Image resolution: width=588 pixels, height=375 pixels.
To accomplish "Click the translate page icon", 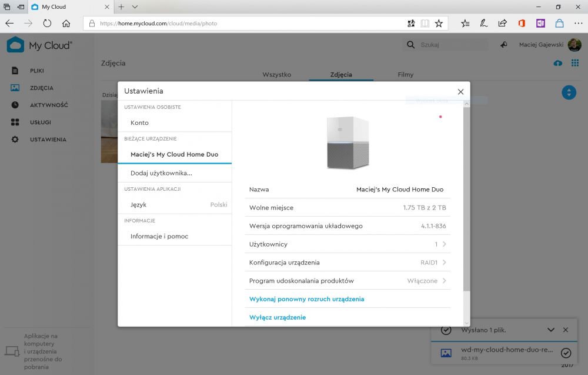I will [x=411, y=24].
